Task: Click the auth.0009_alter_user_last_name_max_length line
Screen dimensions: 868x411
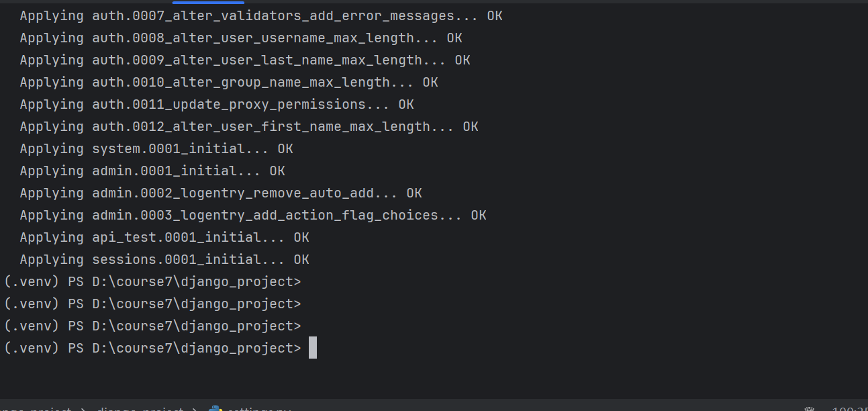Action: (245, 60)
